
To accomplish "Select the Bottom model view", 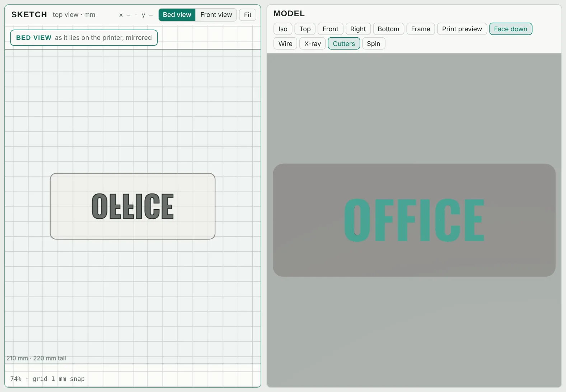I will click(x=388, y=29).
